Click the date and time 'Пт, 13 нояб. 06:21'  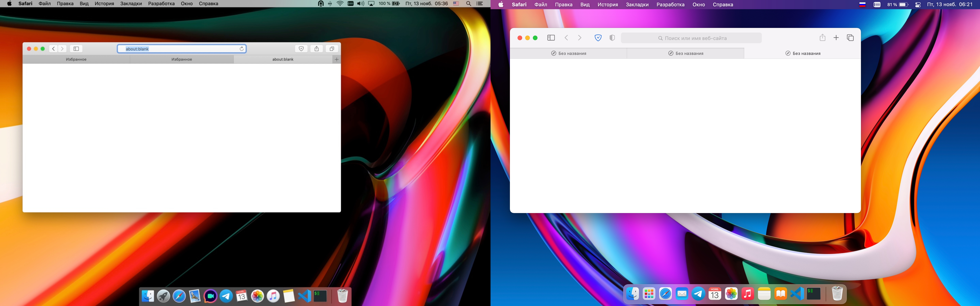950,5
